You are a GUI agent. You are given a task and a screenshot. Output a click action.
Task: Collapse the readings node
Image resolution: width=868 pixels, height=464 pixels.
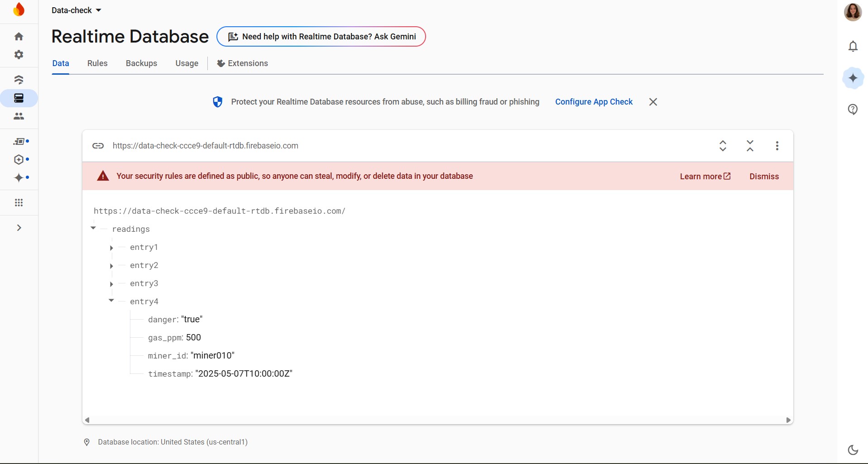(x=93, y=228)
